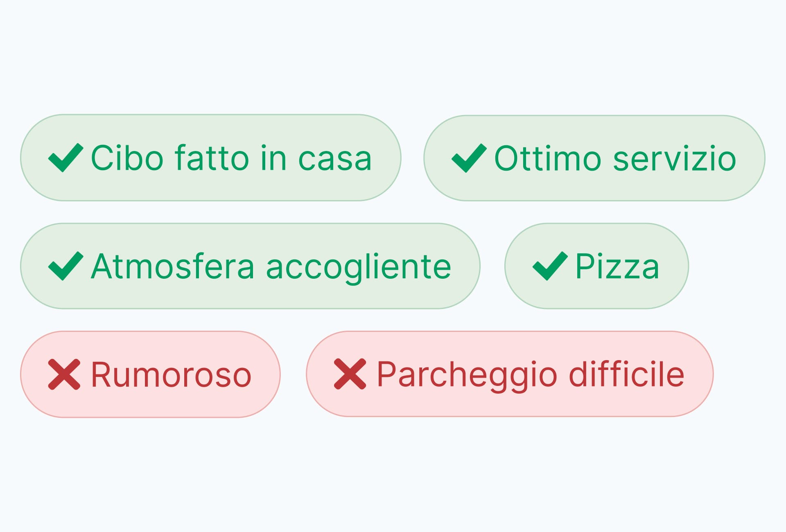786x532 pixels.
Task: Click the green checkmark before Pizza
Action: pos(550,266)
